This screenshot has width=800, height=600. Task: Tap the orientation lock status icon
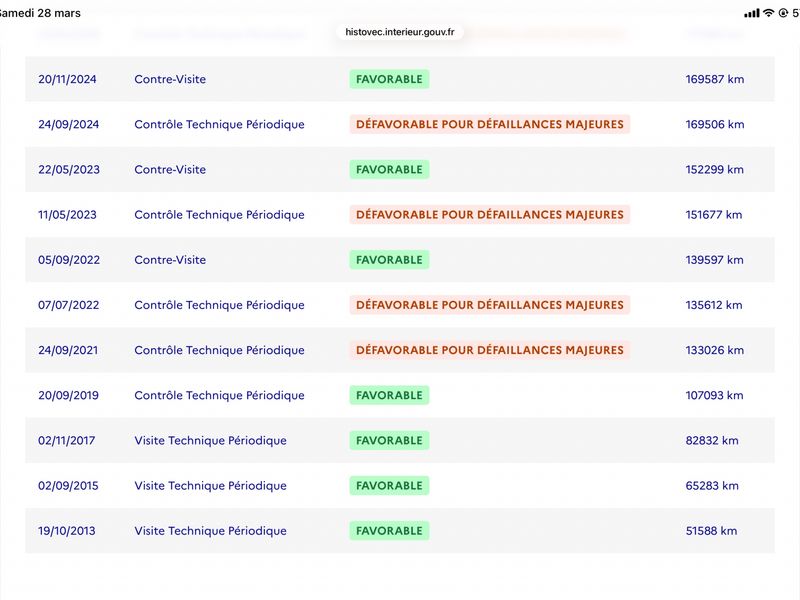[x=783, y=13]
